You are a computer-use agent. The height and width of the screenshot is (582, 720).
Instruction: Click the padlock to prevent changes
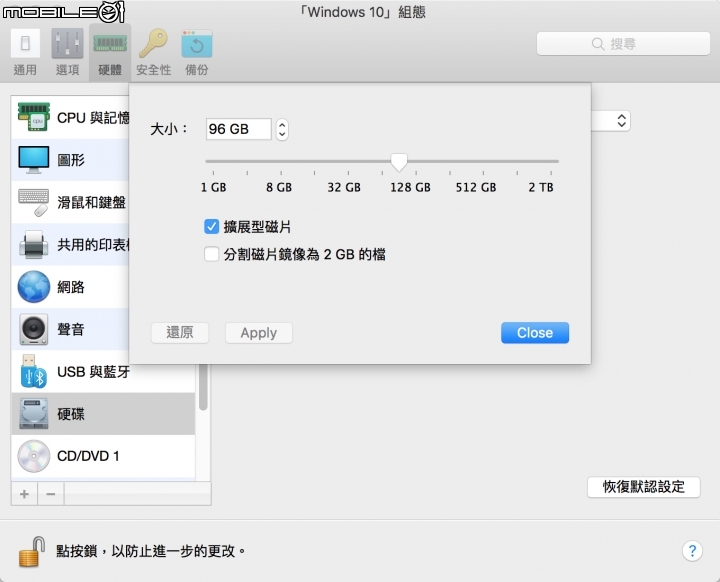point(32,552)
